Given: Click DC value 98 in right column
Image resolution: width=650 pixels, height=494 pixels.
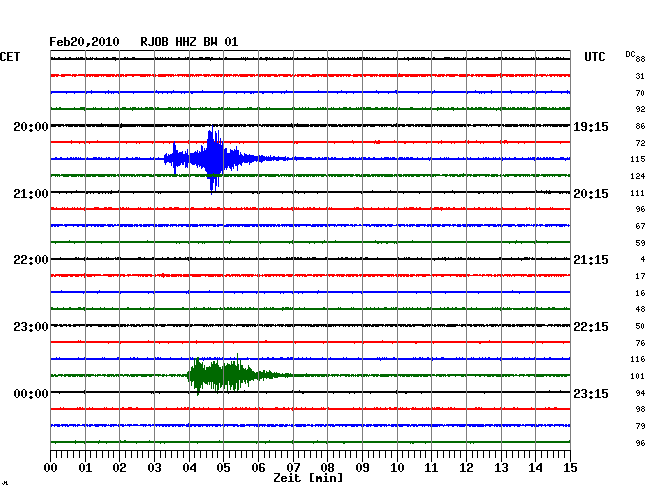Looking at the screenshot, I should tap(640, 409).
